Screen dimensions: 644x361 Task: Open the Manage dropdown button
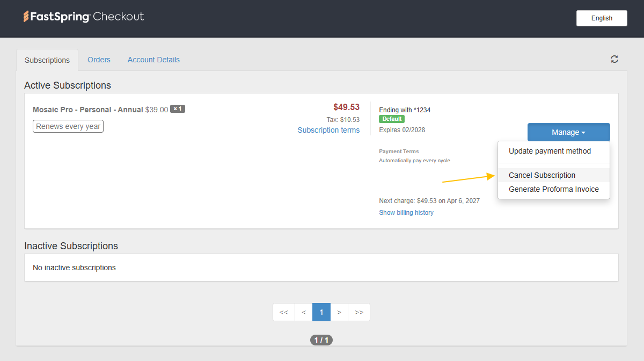coord(568,132)
